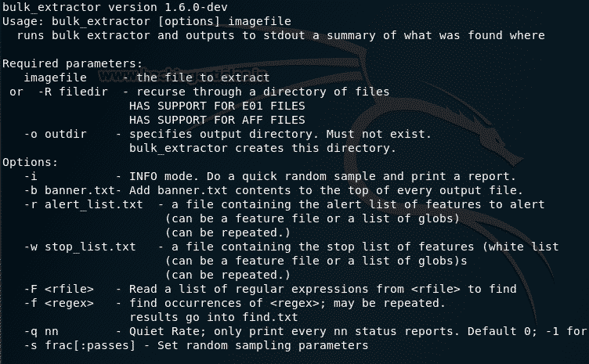Click the -o outdir option
The height and width of the screenshot is (364, 589).
pyautogui.click(x=52, y=134)
